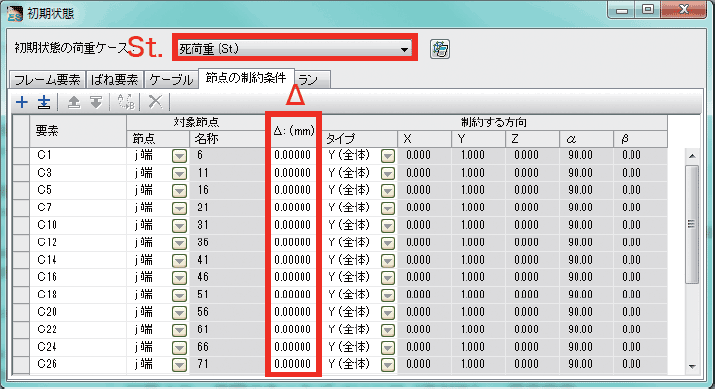This screenshot has height=389, width=715.
Task: Click the タイプ column header
Action: click(360, 139)
